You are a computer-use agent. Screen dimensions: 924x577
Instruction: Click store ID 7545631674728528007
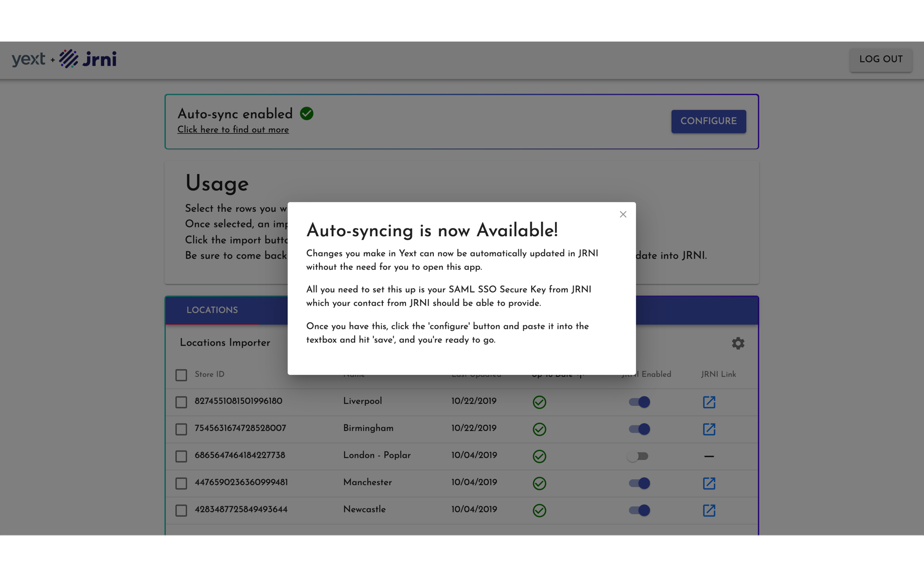[x=240, y=428]
